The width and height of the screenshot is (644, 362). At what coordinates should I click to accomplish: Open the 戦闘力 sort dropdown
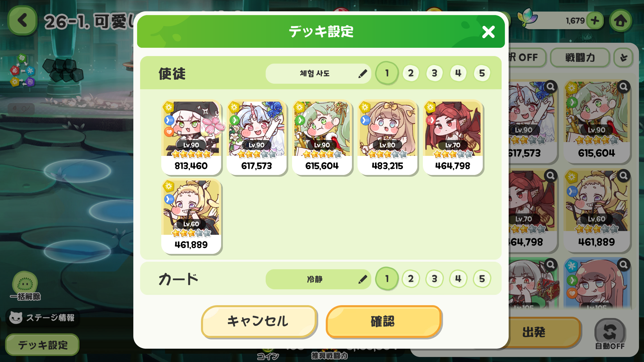(x=580, y=58)
